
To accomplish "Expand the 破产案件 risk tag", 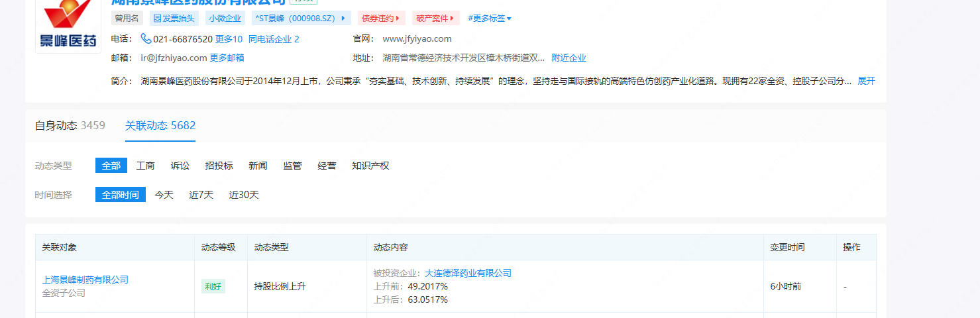I will [x=435, y=19].
